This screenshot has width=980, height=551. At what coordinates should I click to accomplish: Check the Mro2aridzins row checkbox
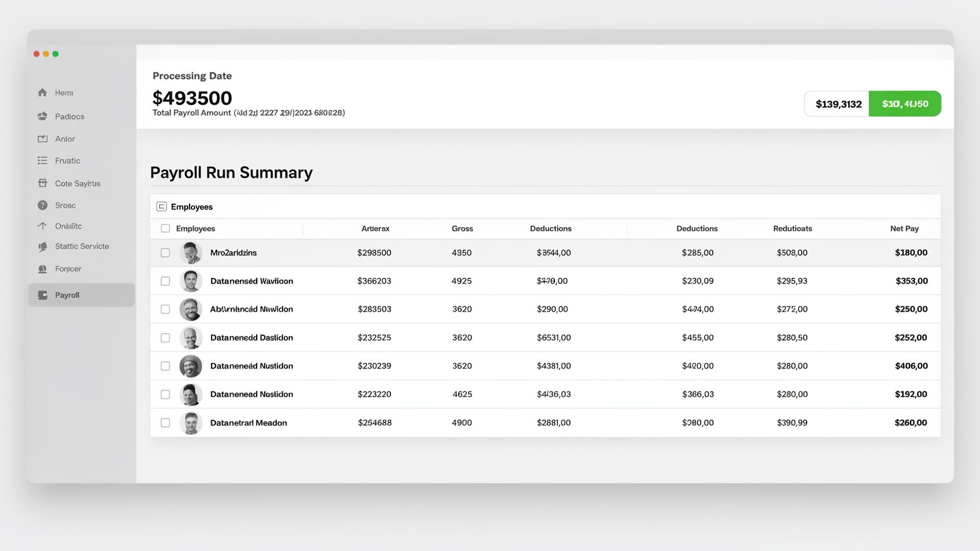(x=165, y=253)
